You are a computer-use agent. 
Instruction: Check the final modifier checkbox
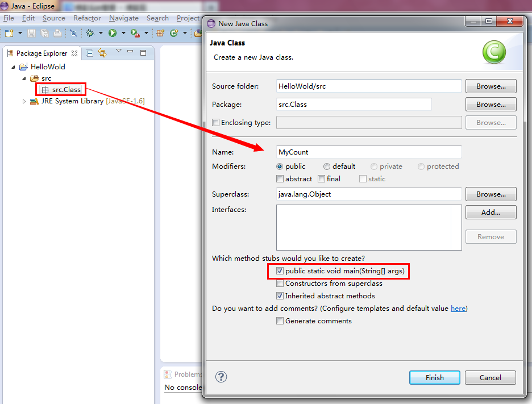tap(321, 179)
